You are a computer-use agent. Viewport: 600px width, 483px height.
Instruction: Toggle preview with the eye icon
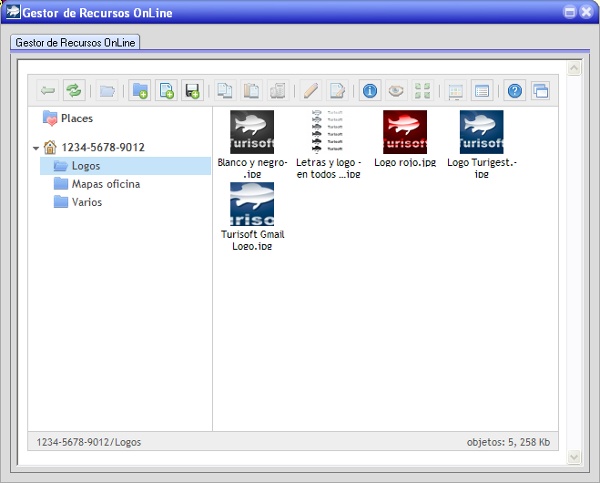pos(396,91)
